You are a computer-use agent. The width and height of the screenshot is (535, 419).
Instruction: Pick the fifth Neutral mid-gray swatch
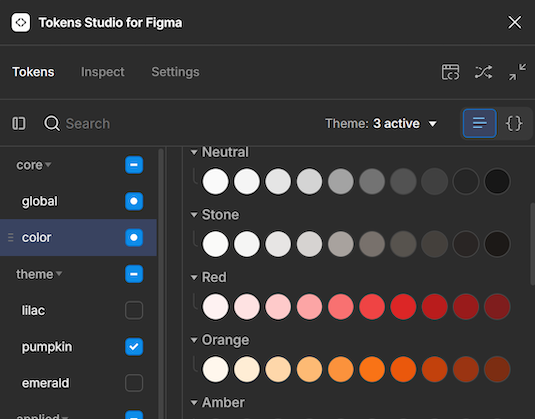click(341, 181)
